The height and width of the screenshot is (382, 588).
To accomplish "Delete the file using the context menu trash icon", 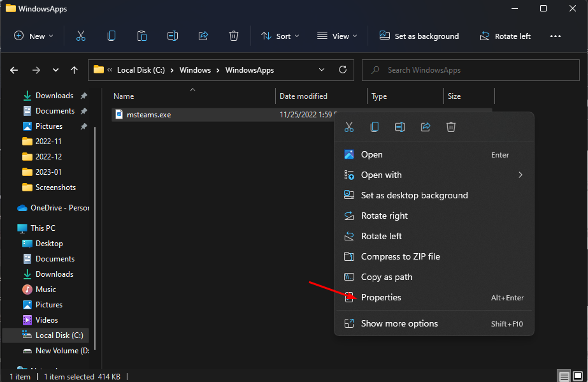I will click(x=451, y=127).
